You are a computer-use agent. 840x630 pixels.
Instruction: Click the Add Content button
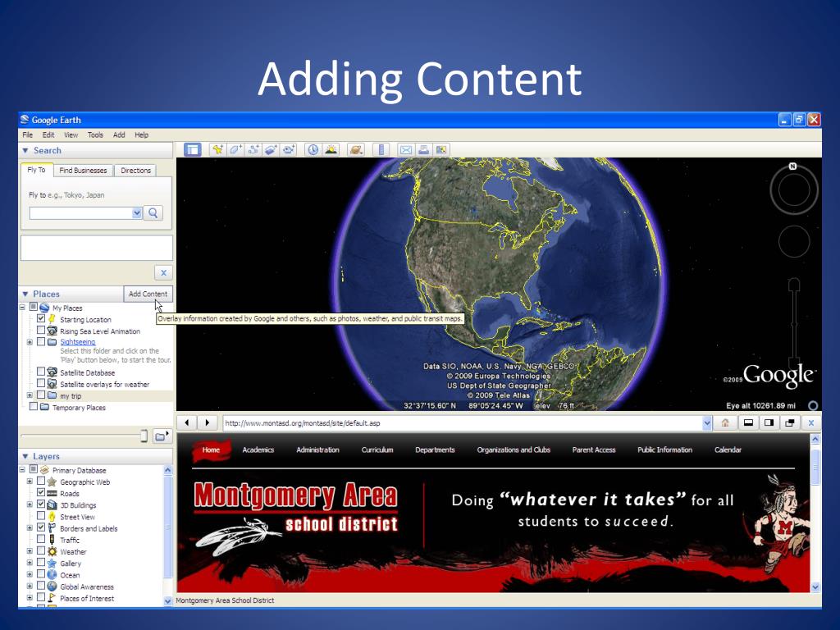click(148, 294)
